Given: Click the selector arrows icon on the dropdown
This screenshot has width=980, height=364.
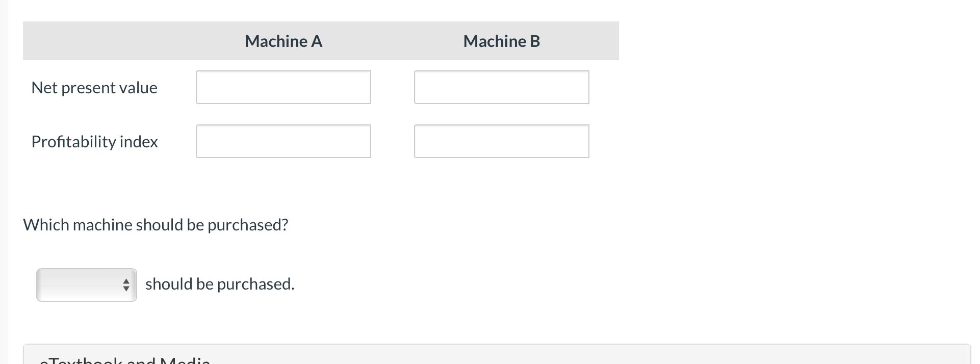Looking at the screenshot, I should (x=126, y=284).
